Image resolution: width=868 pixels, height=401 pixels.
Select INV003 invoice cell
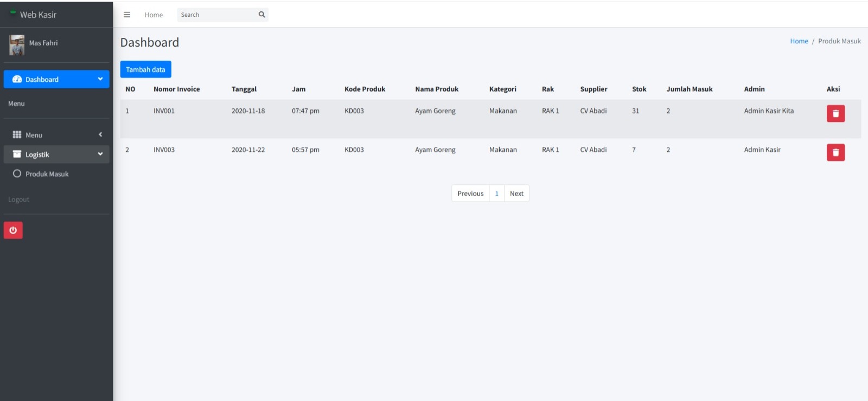164,150
